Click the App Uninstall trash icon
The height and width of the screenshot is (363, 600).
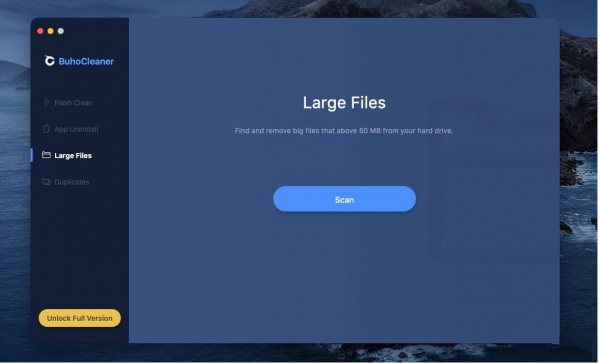46,129
